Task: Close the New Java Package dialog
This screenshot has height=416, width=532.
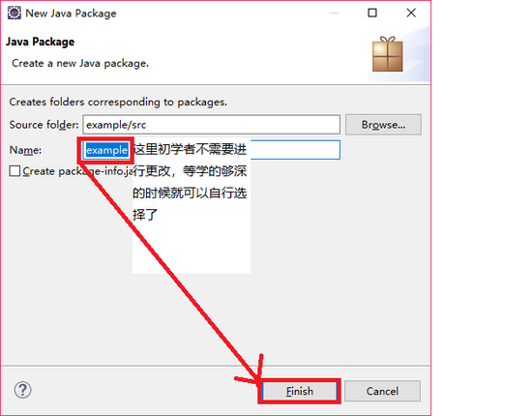Action: click(x=411, y=13)
